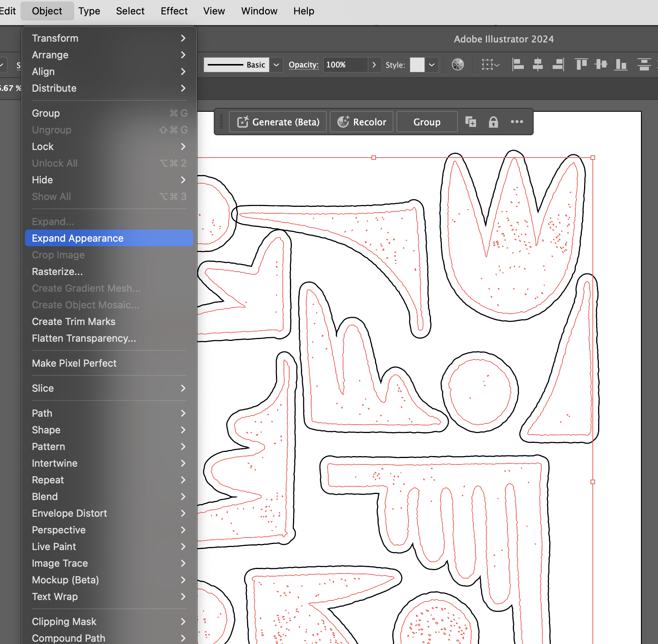Click the Style swatch preview
This screenshot has height=644, width=658.
point(417,65)
